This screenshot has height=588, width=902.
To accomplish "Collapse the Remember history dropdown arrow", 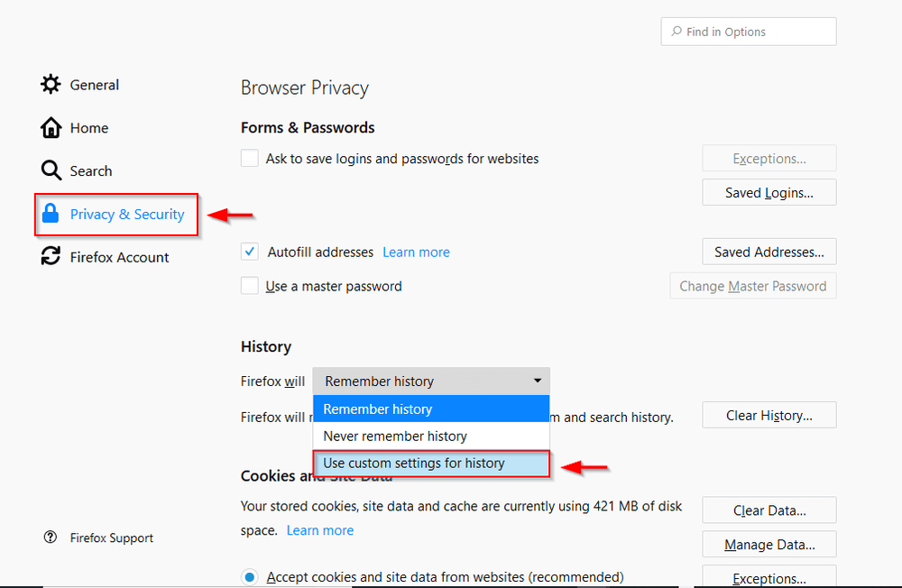I will tap(538, 381).
